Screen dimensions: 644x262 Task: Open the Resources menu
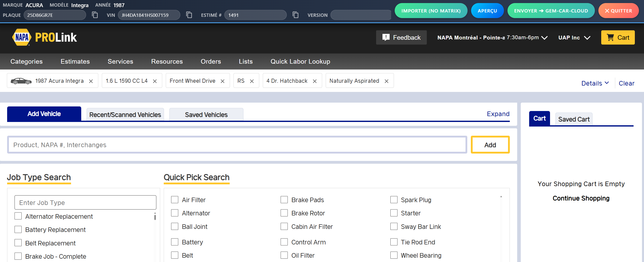click(x=167, y=61)
